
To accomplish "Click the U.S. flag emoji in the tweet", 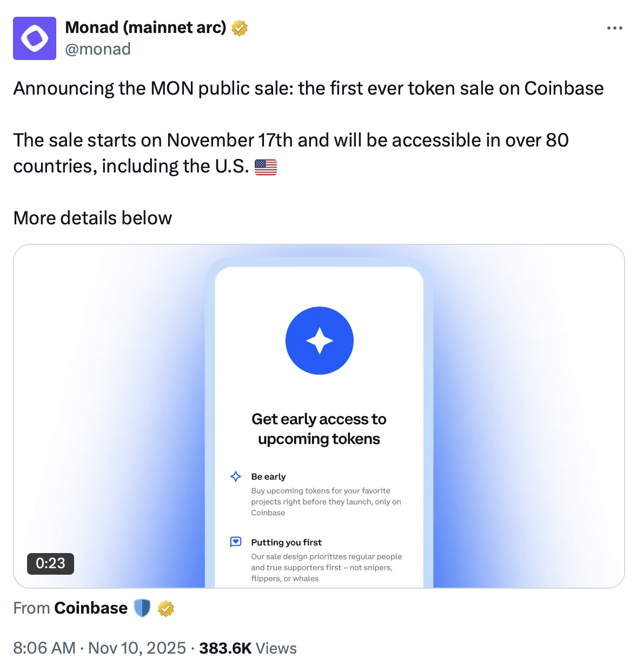I will pyautogui.click(x=266, y=167).
